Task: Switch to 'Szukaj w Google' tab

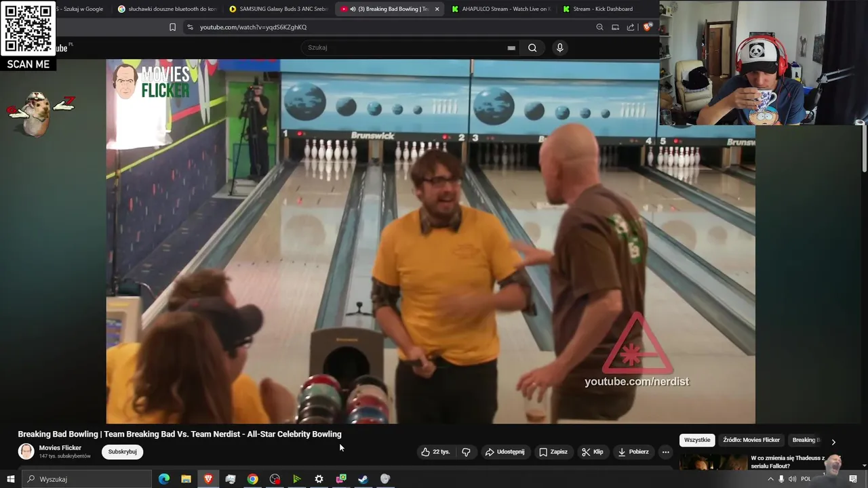Action: [x=81, y=9]
